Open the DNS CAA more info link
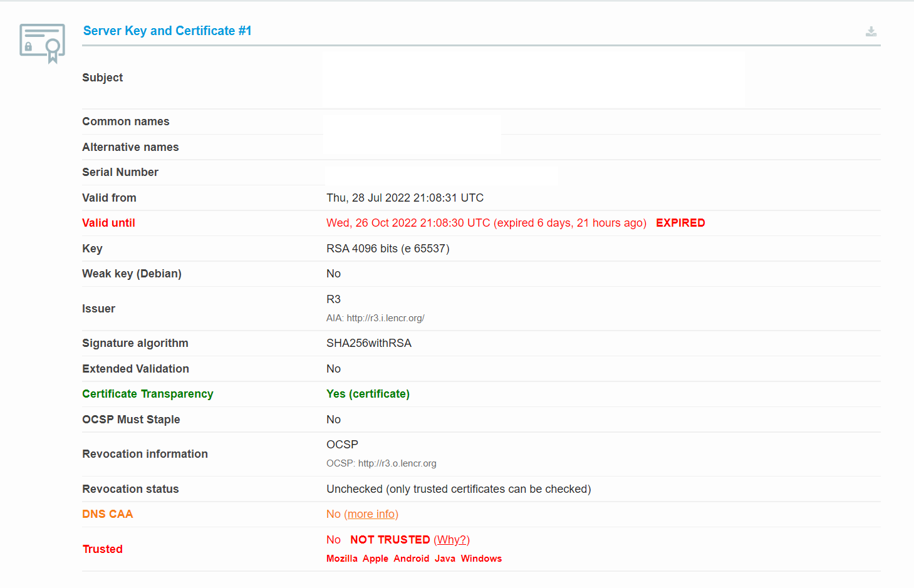 371,514
